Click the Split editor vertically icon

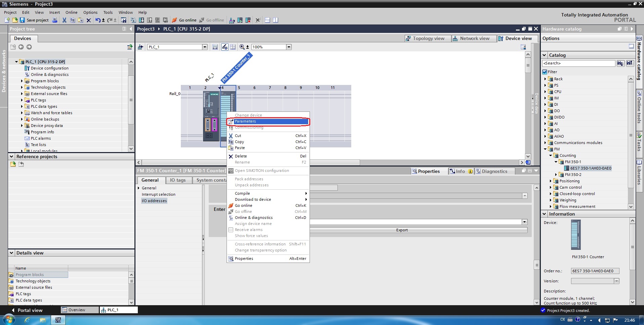[276, 20]
